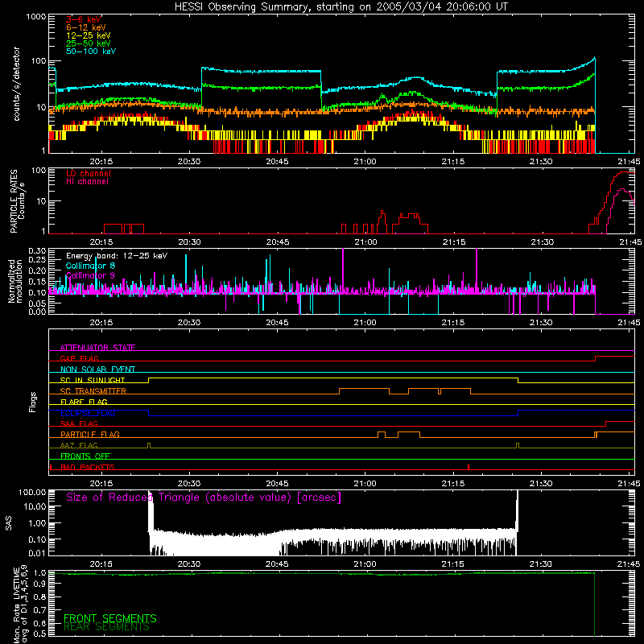Viewport: 644px width, 644px height.
Task: Click the A4Z FLAG pulse near 20:23
Action: coord(149,446)
